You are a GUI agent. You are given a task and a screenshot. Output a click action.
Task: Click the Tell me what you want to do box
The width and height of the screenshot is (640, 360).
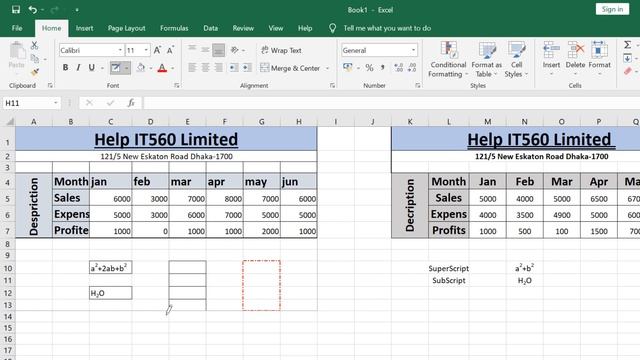click(387, 28)
